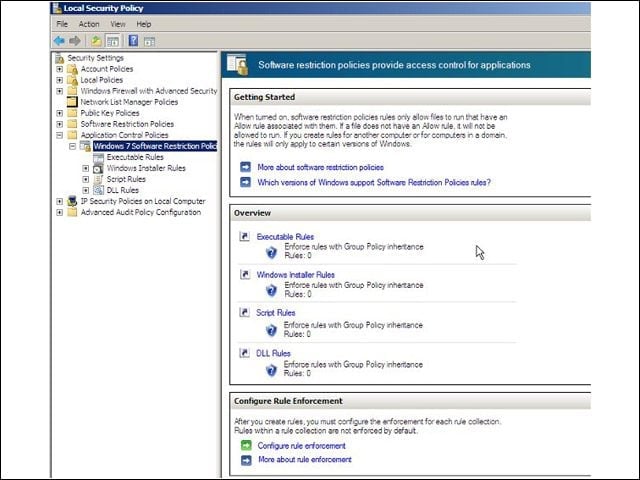Expand the DLL Rules tree node
This screenshot has width=640, height=480.
point(86,190)
